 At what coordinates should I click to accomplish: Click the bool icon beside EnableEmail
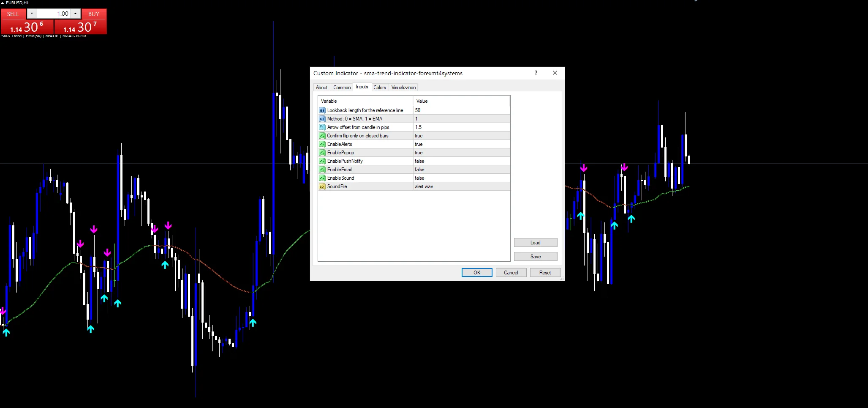pos(322,170)
